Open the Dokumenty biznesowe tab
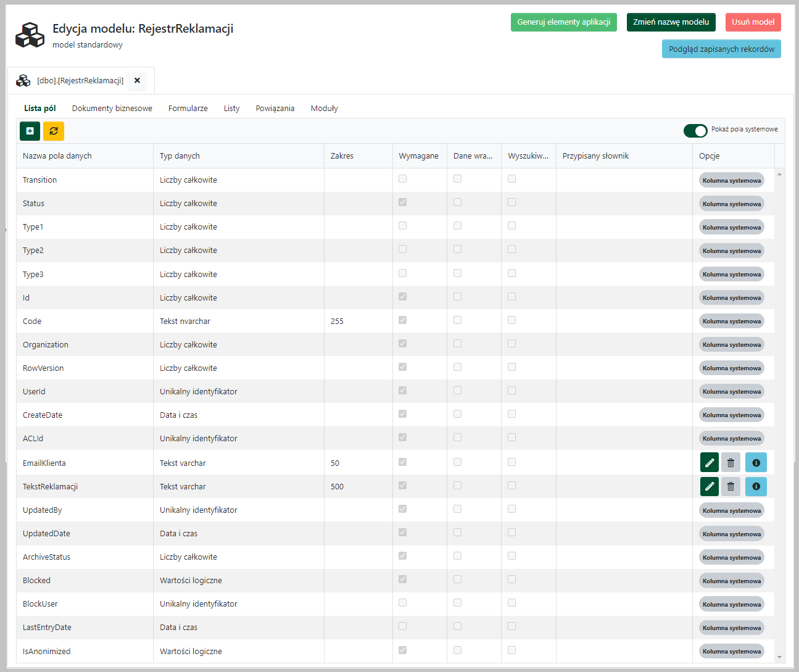Viewport: 799px width, 672px height. click(112, 108)
